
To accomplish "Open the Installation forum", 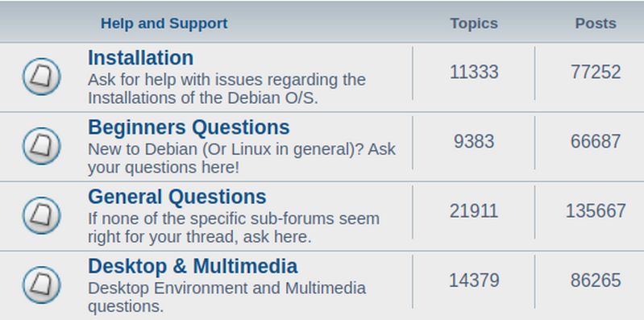I will pyautogui.click(x=140, y=58).
